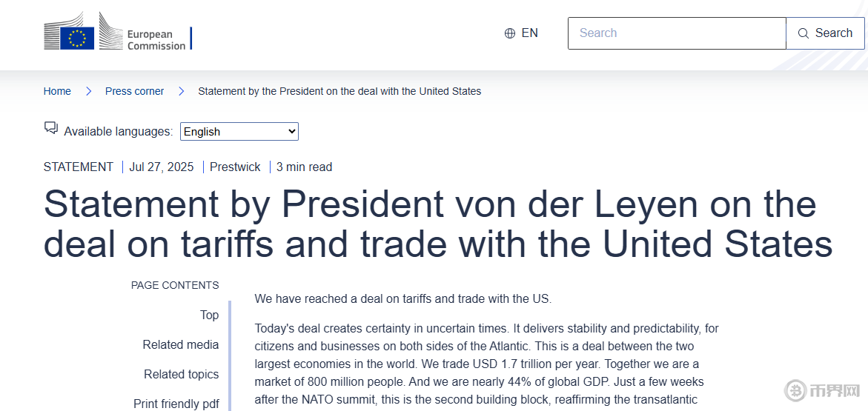Open the Print friendly pdf link
The image size is (868, 411).
click(176, 404)
